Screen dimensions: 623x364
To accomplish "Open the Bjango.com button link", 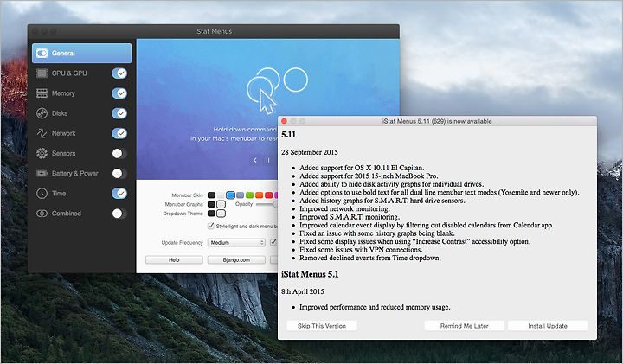I will 236,260.
